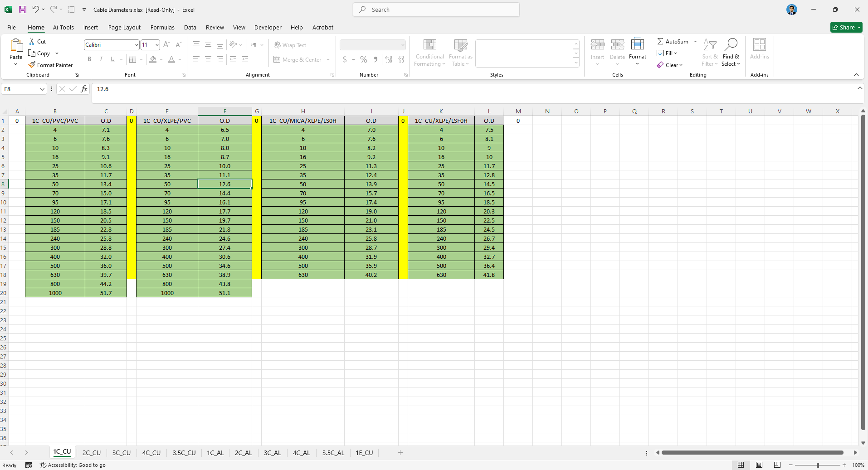868x470 pixels.
Task: Click the Save icon in title bar
Action: pos(22,10)
